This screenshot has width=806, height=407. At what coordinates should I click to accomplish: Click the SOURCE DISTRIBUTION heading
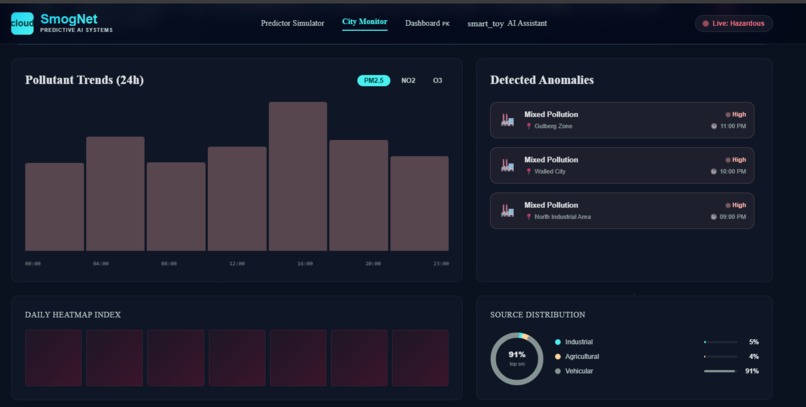537,315
